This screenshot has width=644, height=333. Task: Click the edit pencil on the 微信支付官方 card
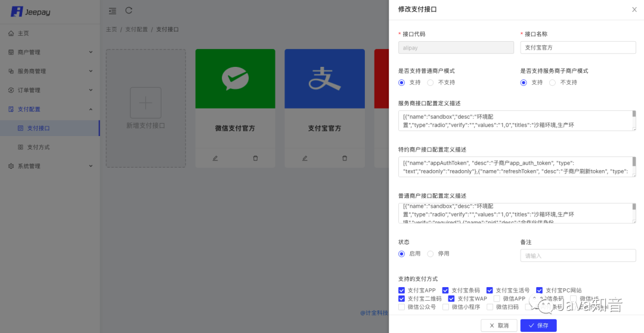pos(215,158)
